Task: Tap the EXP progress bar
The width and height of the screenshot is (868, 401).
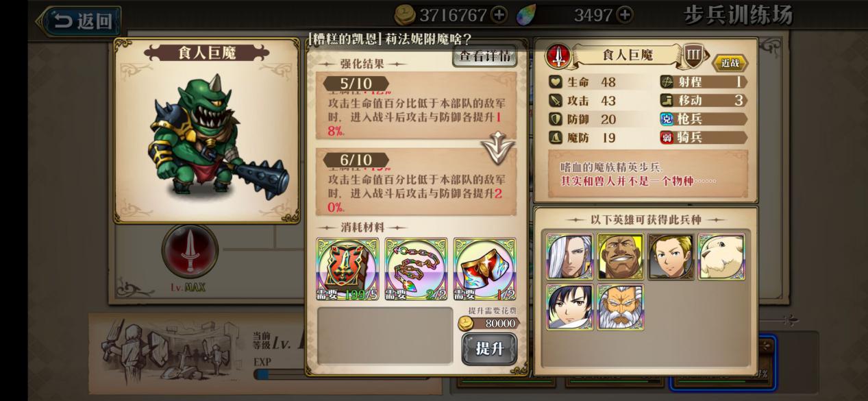Action: tap(280, 374)
